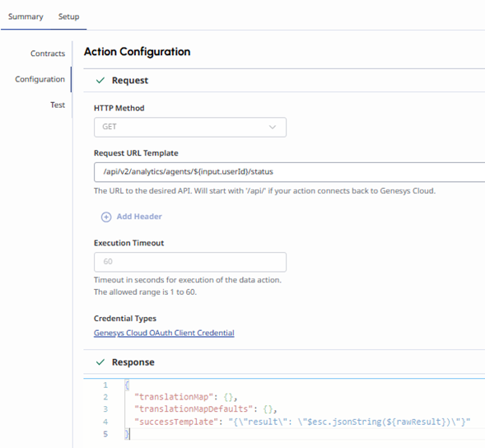Click the "translationMap" line in the editor
This screenshot has width=485, height=448.
185,397
